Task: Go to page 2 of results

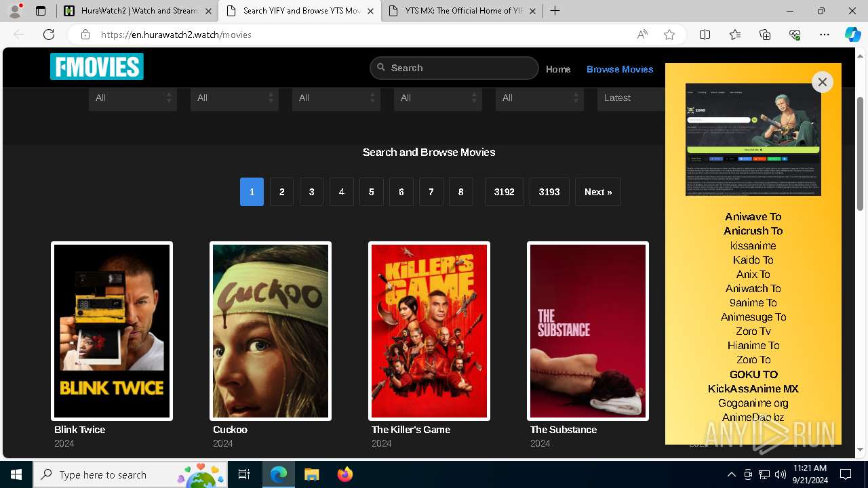Action: tap(281, 192)
